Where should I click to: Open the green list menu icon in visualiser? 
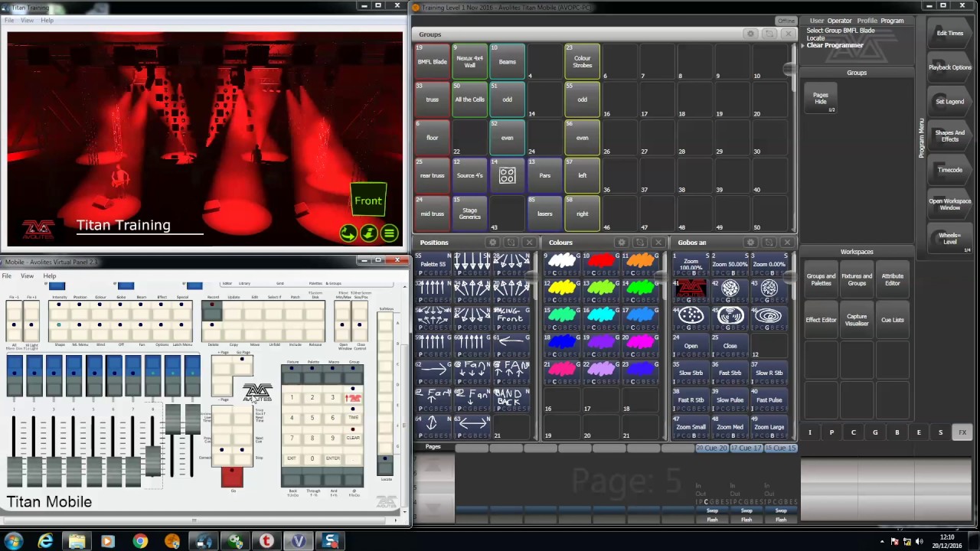389,233
